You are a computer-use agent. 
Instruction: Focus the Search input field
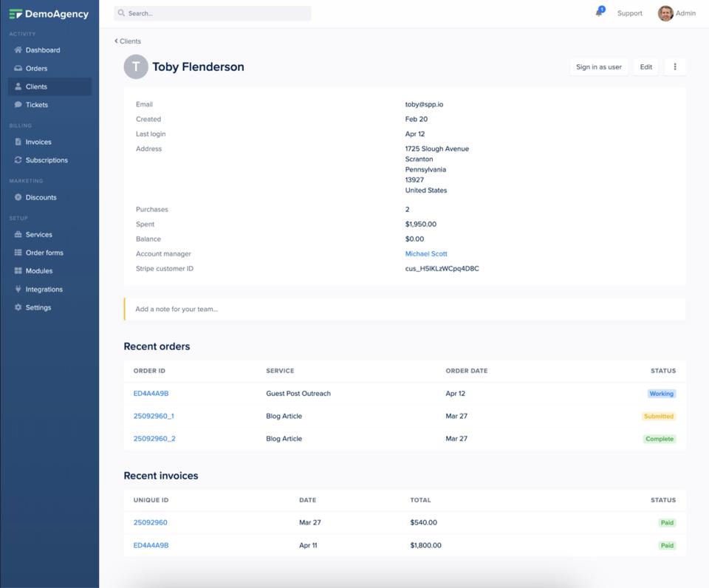(x=213, y=13)
